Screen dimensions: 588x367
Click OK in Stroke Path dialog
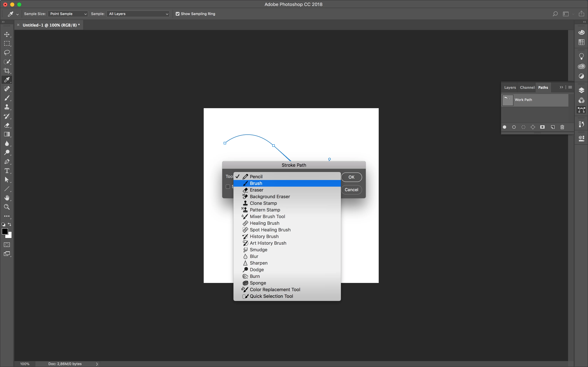click(351, 177)
